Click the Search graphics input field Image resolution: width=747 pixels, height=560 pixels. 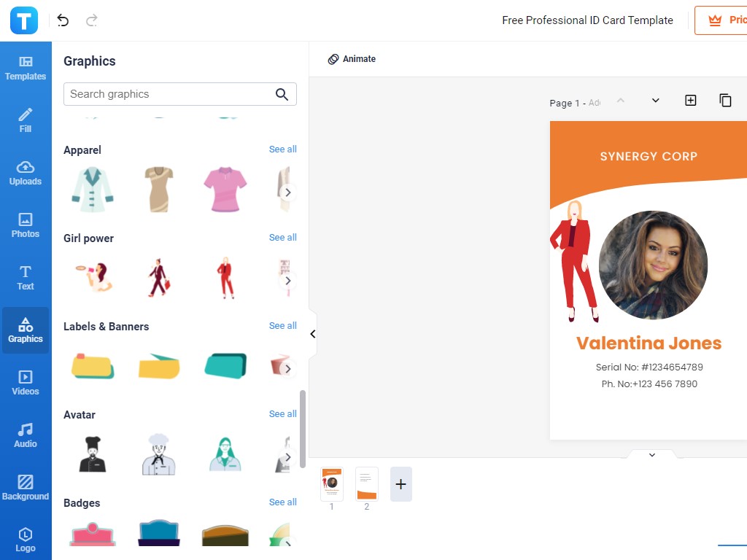pyautogui.click(x=168, y=94)
